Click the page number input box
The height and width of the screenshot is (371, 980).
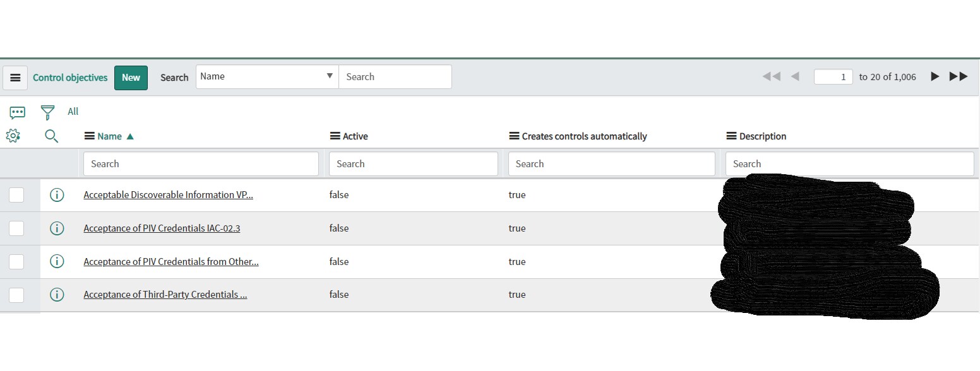(x=833, y=76)
